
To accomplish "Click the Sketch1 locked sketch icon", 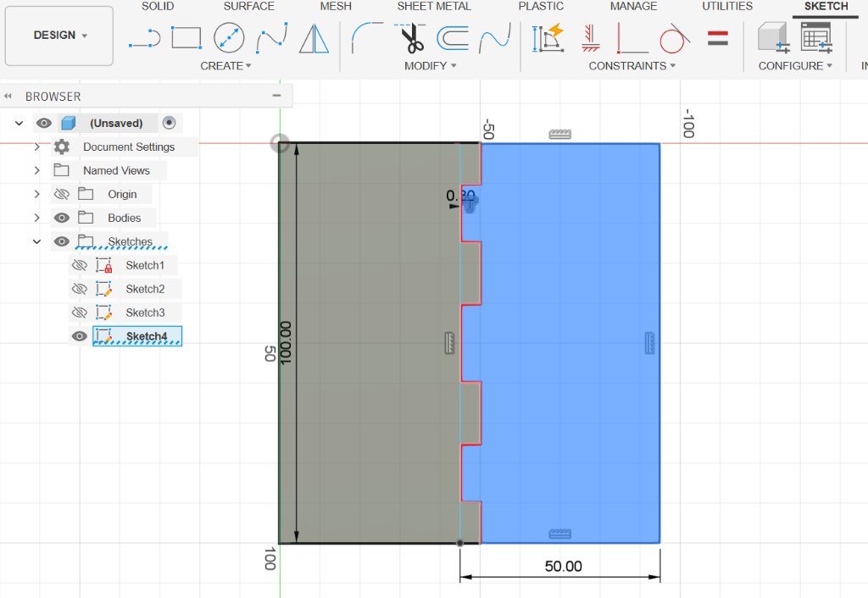I will pos(104,265).
